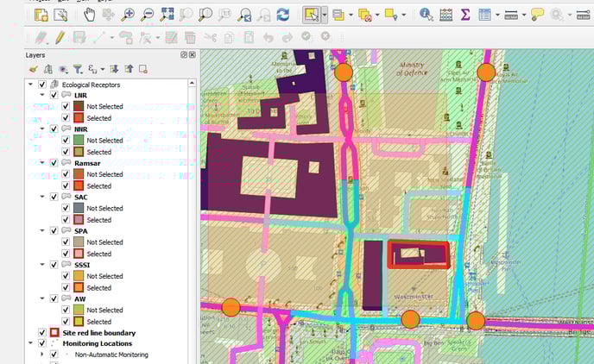This screenshot has width=594, height=364.
Task: Select the Monitoring Locations group
Action: coord(97,343)
